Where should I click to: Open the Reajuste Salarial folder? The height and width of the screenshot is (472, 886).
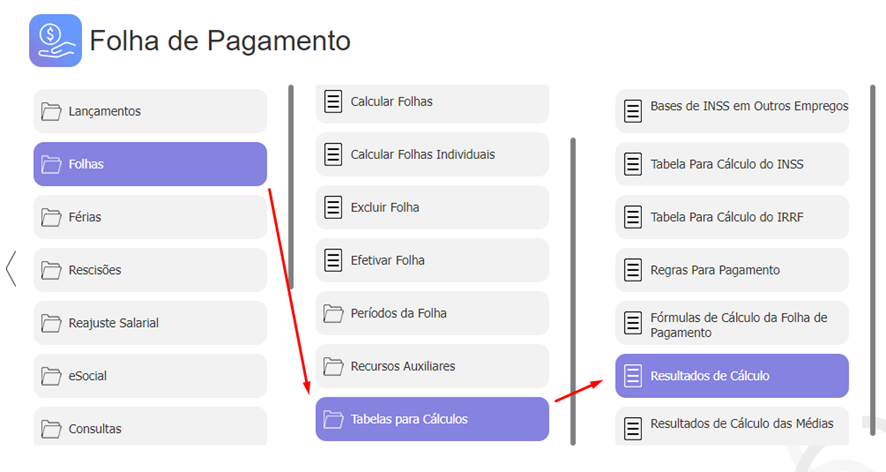click(x=150, y=323)
